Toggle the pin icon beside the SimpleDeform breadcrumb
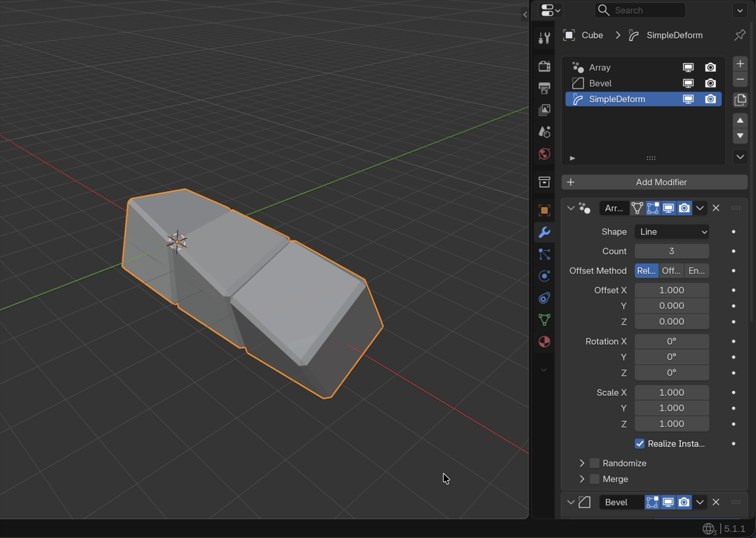The image size is (756, 538). click(739, 35)
